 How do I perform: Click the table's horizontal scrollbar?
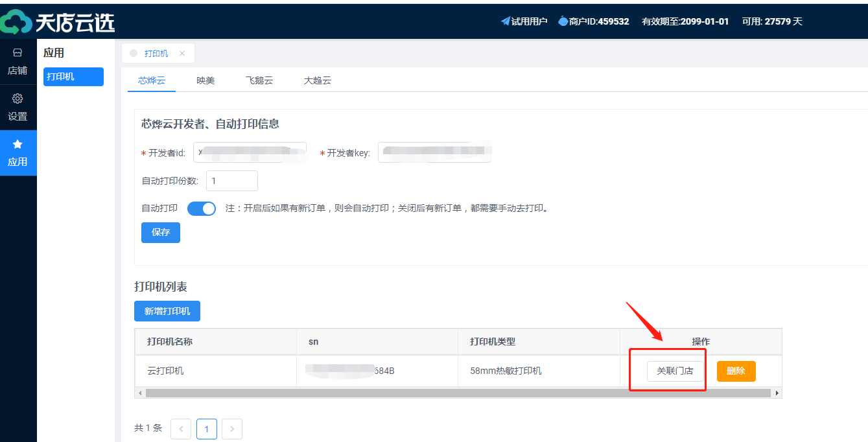458,393
